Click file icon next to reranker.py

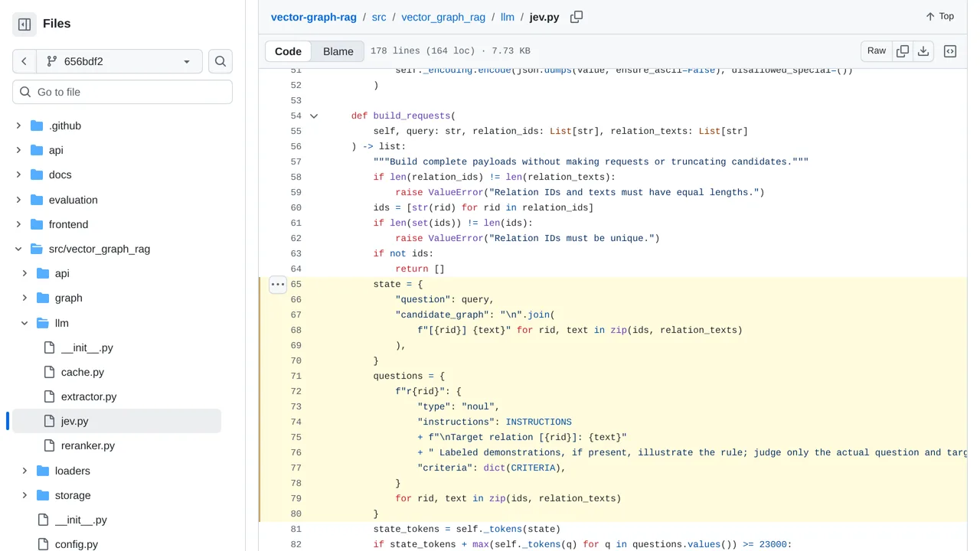point(49,445)
